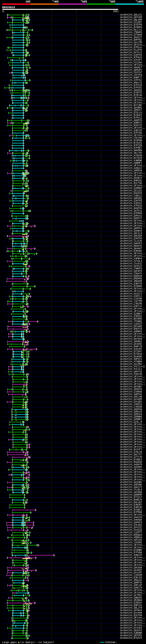Select the UniRef100_C1EA37 label
The height and width of the screenshot is (644, 146).
tap(131, 324)
